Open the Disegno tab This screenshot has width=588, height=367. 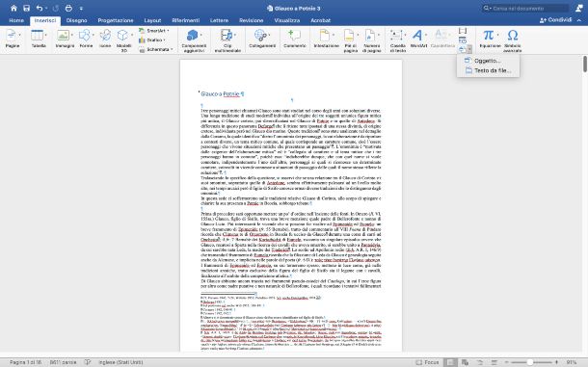76,20
